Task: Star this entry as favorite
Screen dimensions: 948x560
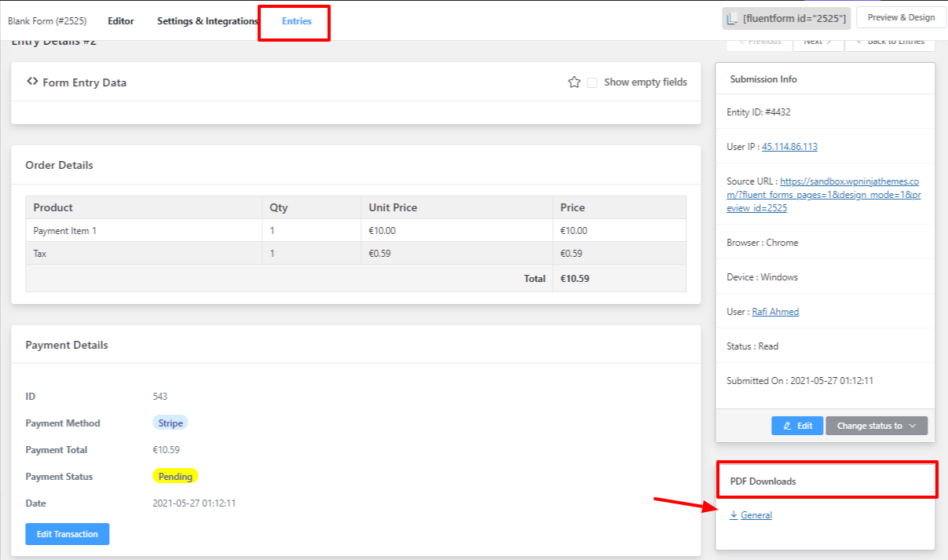Action: pyautogui.click(x=574, y=82)
